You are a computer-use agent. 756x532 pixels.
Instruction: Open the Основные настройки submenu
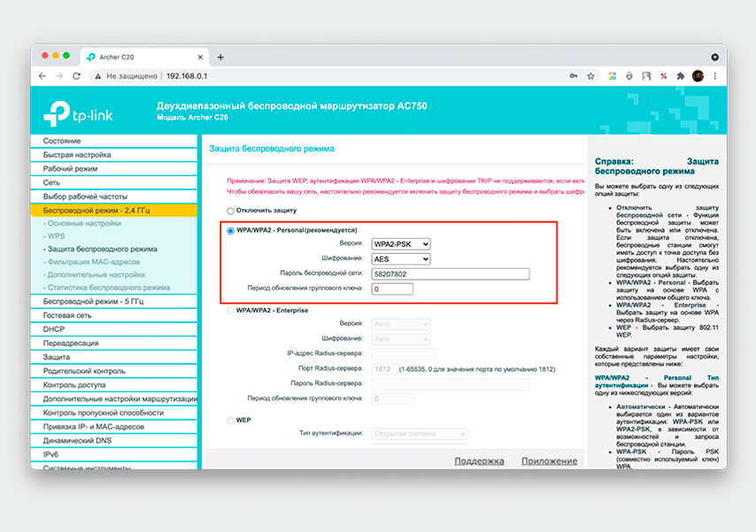pyautogui.click(x=82, y=223)
